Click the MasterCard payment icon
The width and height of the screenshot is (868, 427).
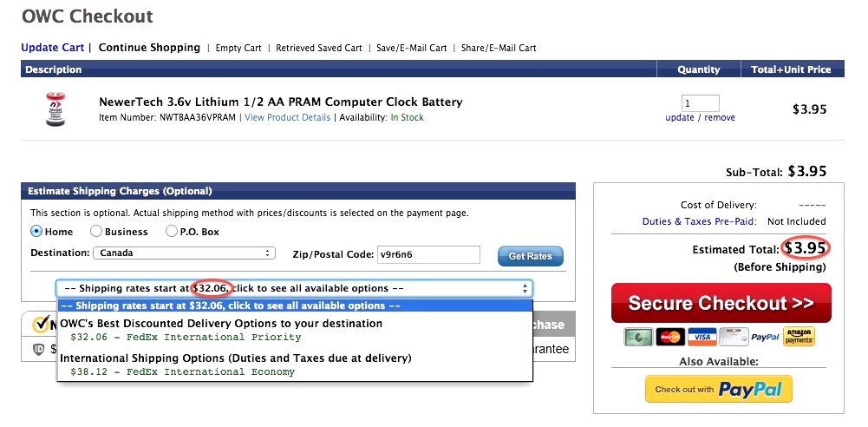[670, 337]
